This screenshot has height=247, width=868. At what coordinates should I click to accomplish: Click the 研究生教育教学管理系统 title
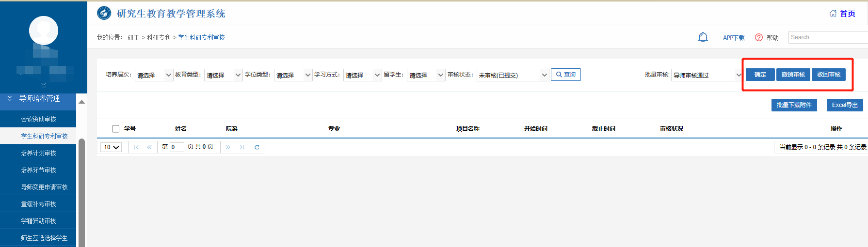click(x=171, y=14)
